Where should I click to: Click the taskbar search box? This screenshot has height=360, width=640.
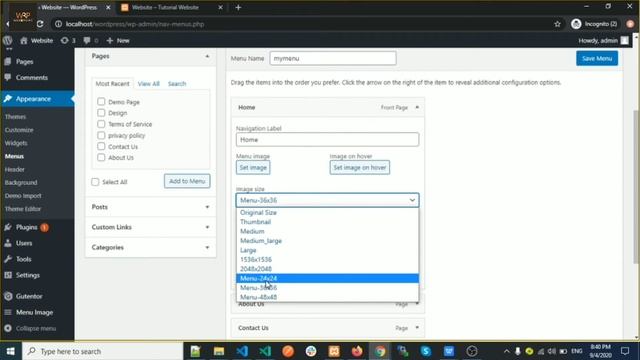tap(102, 351)
